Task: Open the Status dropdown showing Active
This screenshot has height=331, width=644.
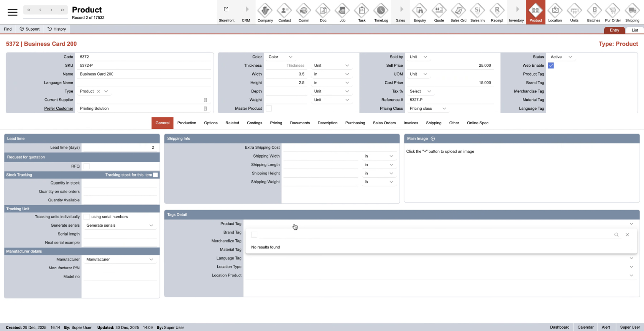Action: tap(561, 57)
